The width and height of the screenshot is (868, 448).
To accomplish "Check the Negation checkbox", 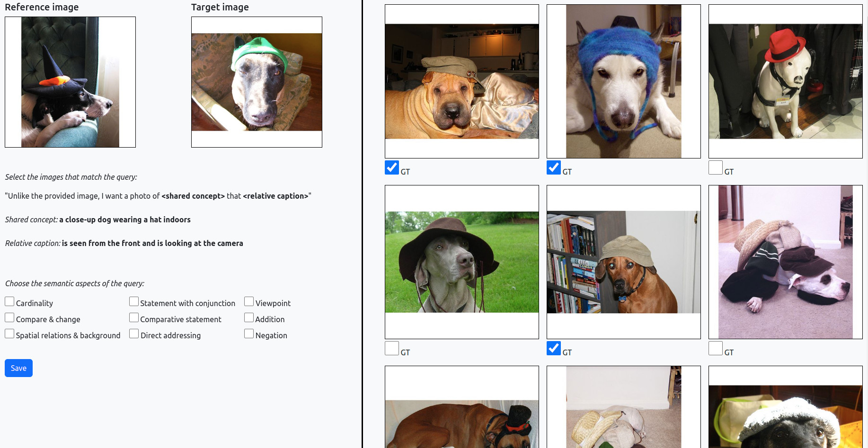I will tap(249, 334).
